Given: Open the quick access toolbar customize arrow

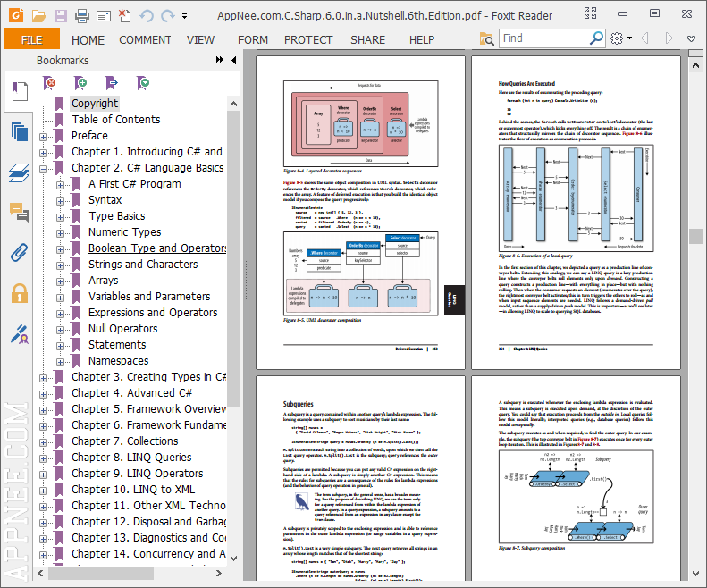Looking at the screenshot, I should pos(184,16).
